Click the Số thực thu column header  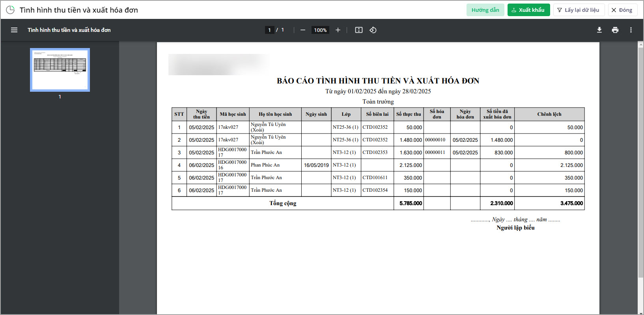tap(409, 114)
